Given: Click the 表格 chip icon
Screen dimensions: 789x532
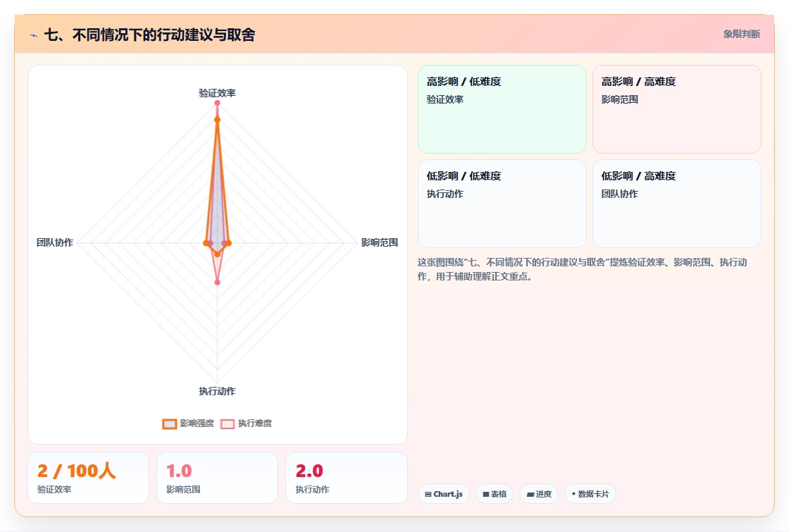Looking at the screenshot, I should [486, 494].
